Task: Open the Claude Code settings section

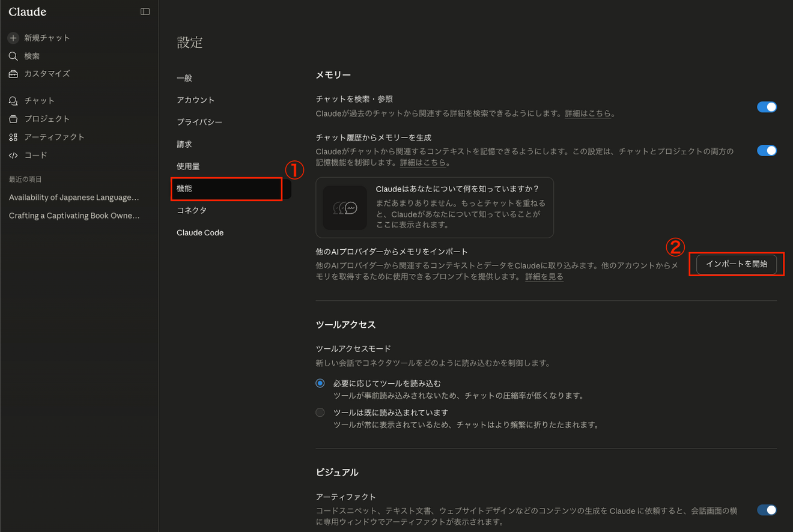Action: tap(200, 232)
